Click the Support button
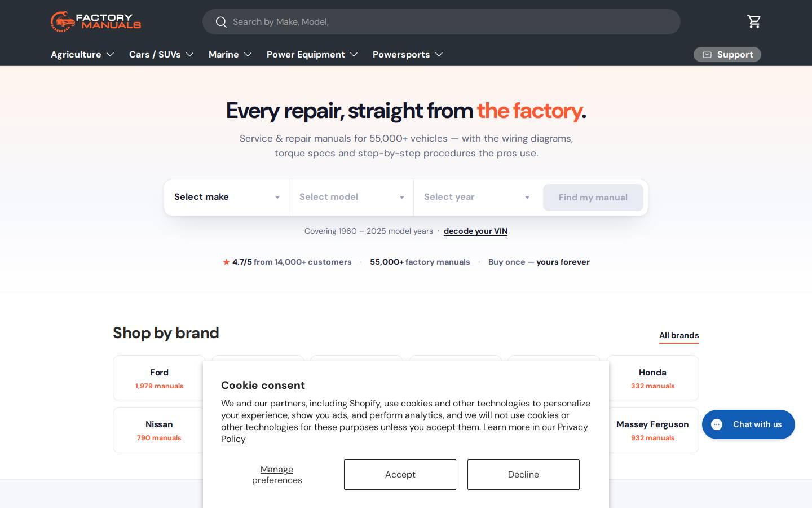This screenshot has width=812, height=508. 727,55
